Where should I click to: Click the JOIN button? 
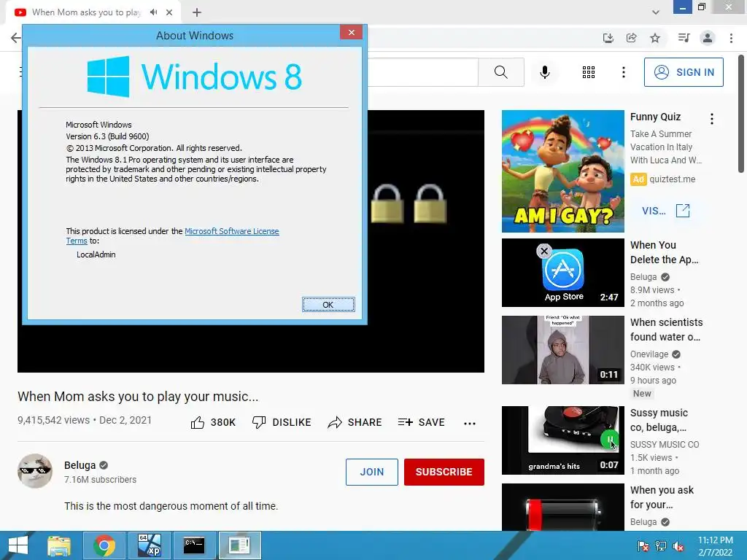(x=371, y=472)
